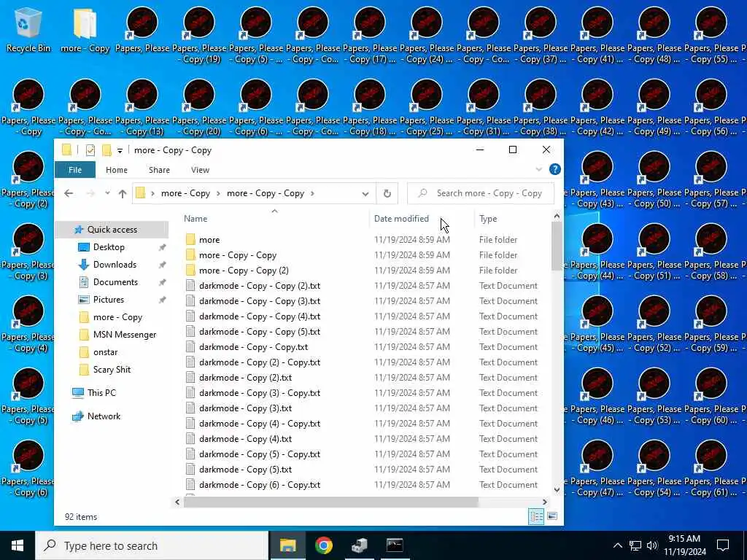Open the View ribbon tab
This screenshot has height=560, width=747.
200,170
